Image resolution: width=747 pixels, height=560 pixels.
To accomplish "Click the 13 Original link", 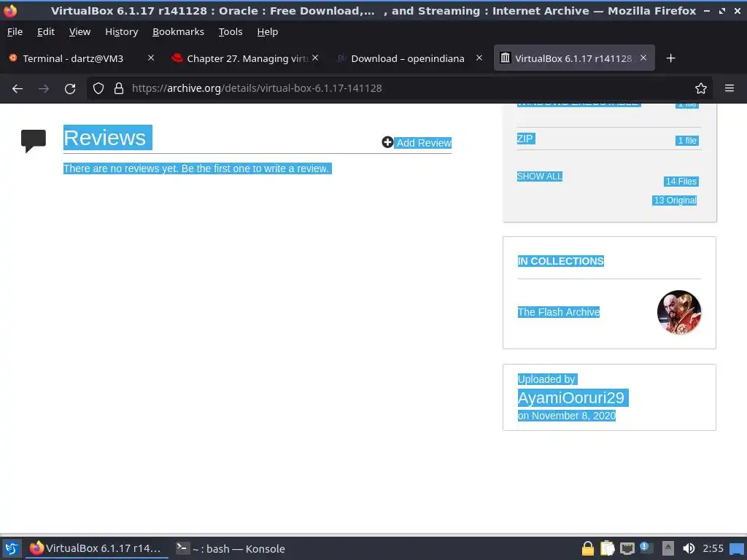I will pos(675,201).
